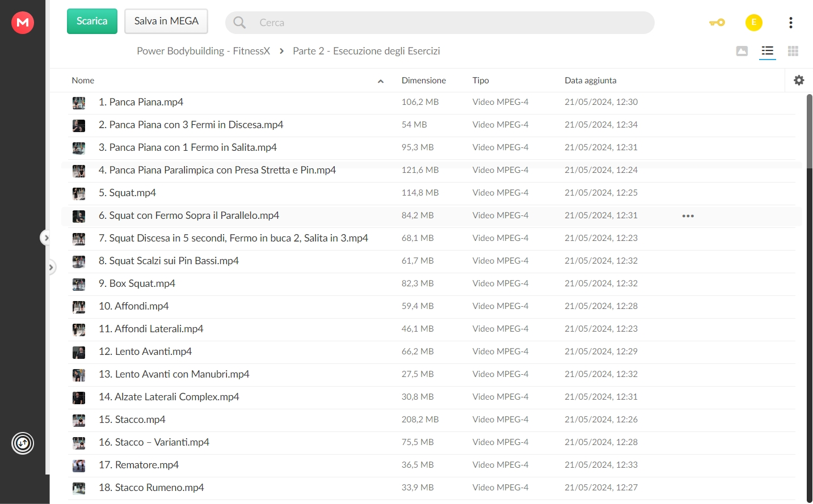Open the recovery key icon

tap(717, 23)
